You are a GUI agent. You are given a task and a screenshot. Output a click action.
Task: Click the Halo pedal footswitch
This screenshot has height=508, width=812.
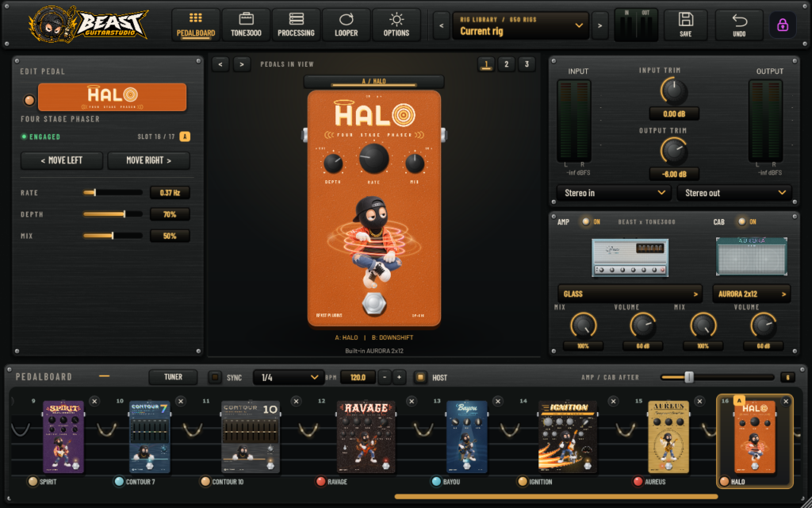(x=374, y=304)
